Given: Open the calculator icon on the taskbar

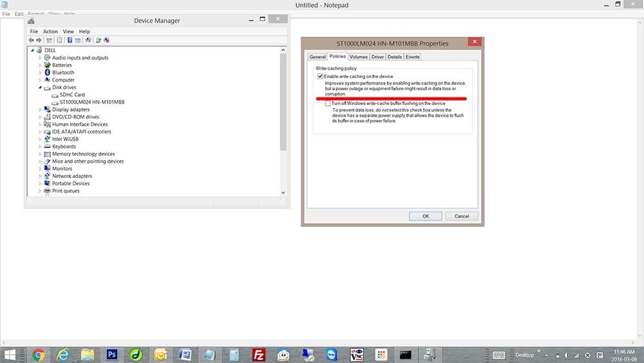Looking at the screenshot, I should pyautogui.click(x=234, y=355).
